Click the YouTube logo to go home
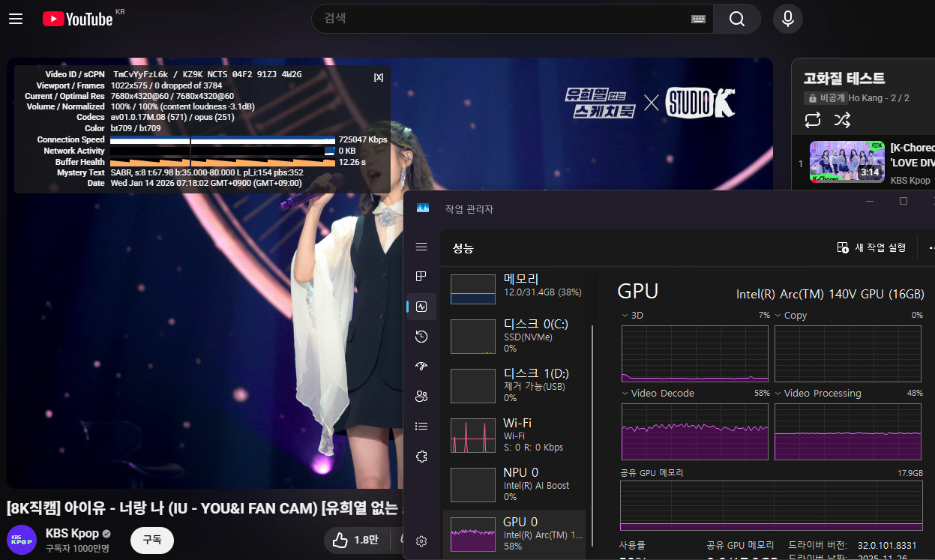 pos(77,19)
